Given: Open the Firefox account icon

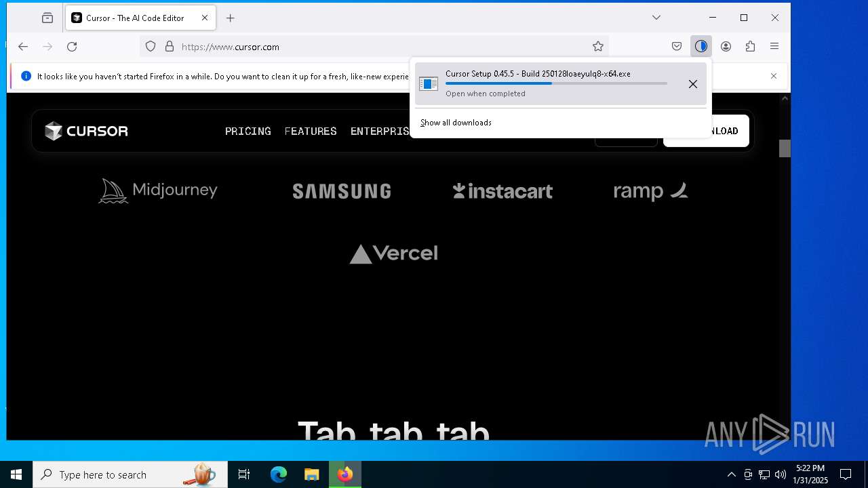Looking at the screenshot, I should coord(726,47).
